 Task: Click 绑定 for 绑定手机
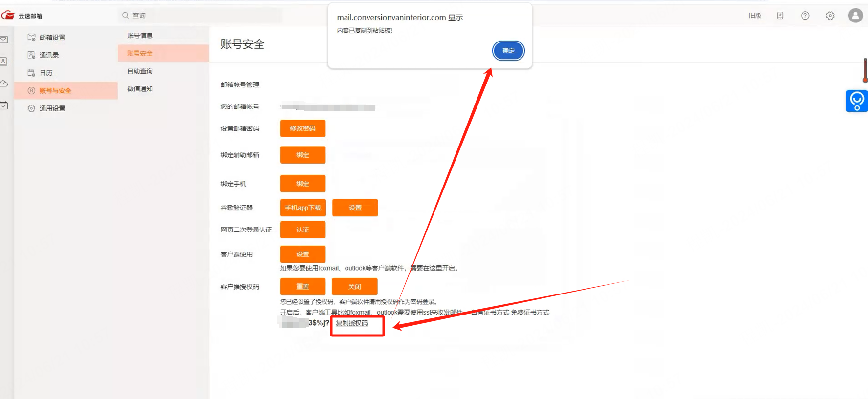(303, 184)
